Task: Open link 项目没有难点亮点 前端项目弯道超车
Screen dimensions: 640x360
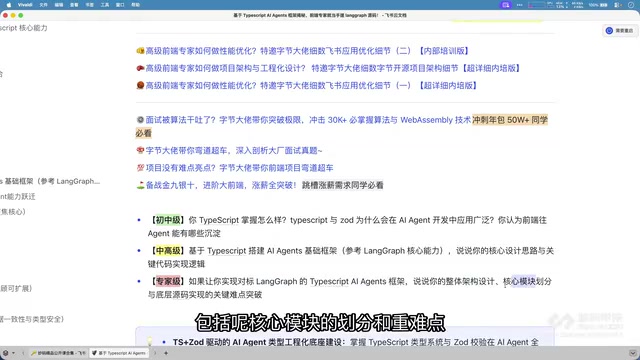Action: (240, 168)
